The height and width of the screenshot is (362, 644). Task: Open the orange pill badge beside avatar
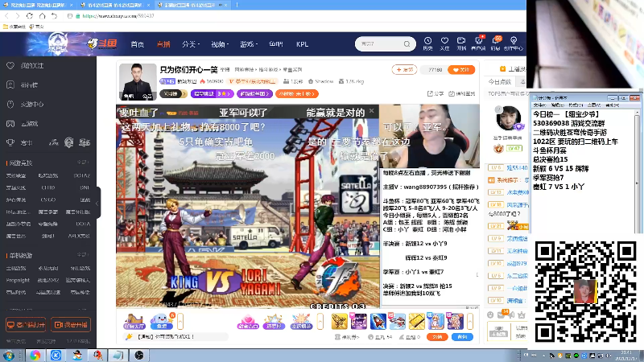click(297, 93)
